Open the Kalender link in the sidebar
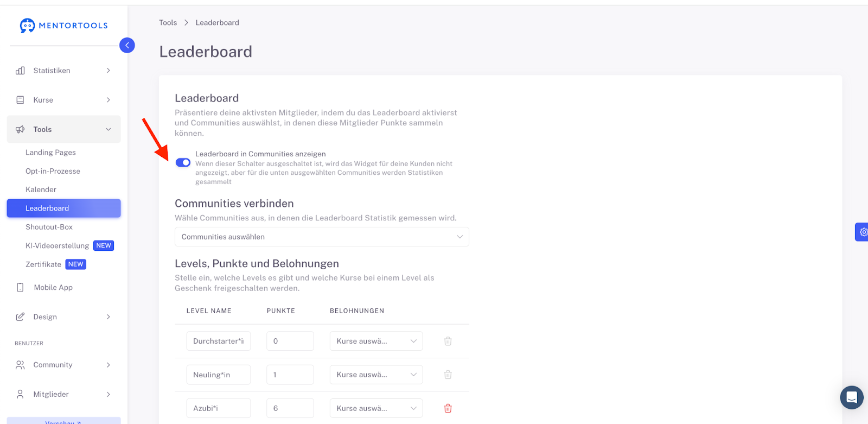Viewport: 868px width, 424px height. pos(41,189)
